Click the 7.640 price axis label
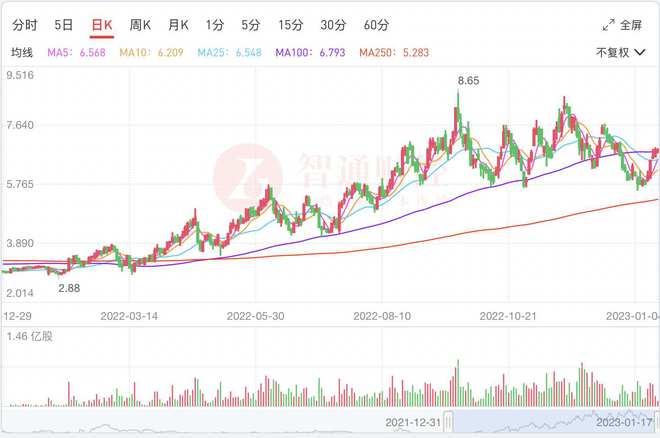 pyautogui.click(x=20, y=125)
